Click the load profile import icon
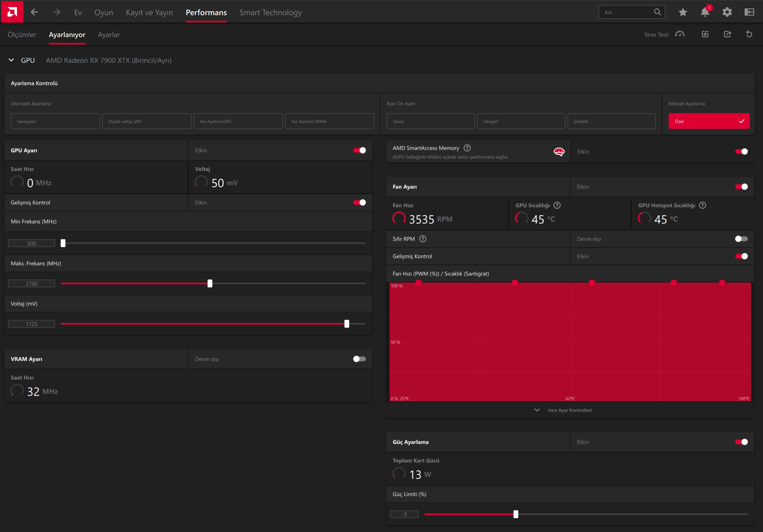Viewport: 763px width, 532px height. tap(705, 34)
